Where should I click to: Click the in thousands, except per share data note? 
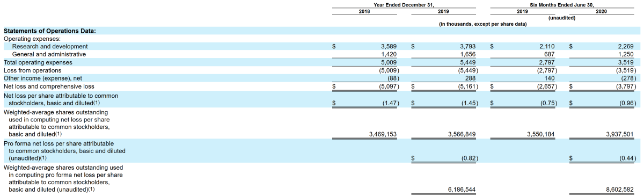482,24
